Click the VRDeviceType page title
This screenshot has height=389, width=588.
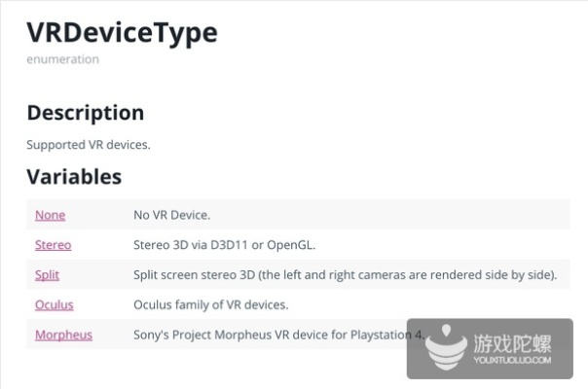[122, 32]
